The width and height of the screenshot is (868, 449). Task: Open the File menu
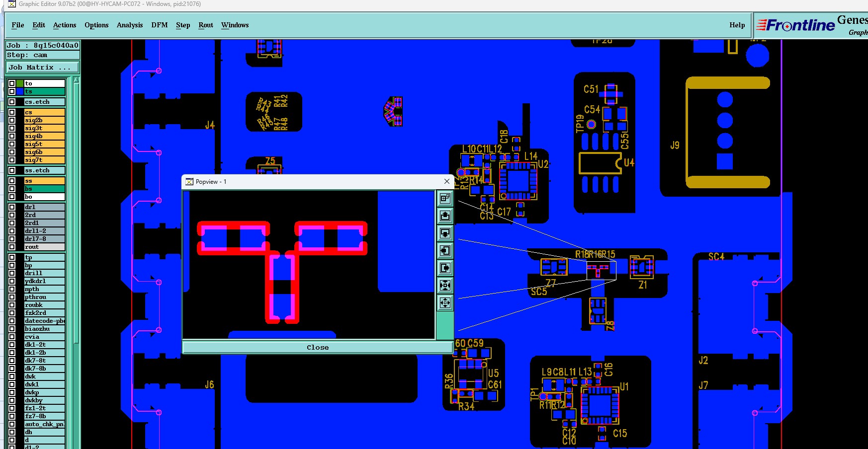point(18,25)
